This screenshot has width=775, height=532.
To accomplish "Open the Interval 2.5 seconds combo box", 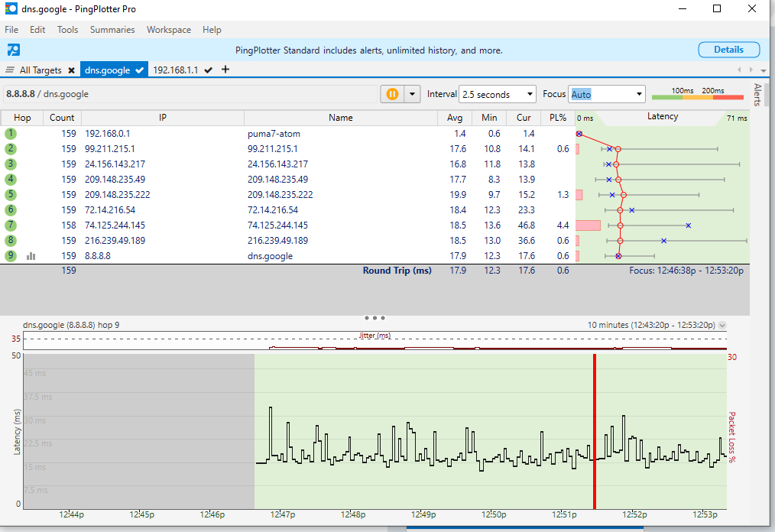I will click(x=498, y=94).
